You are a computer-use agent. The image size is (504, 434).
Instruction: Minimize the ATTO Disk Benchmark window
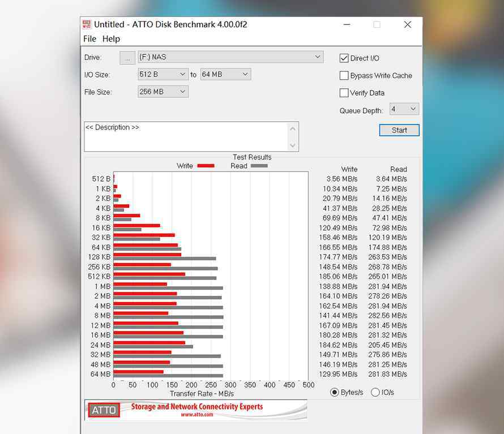347,24
